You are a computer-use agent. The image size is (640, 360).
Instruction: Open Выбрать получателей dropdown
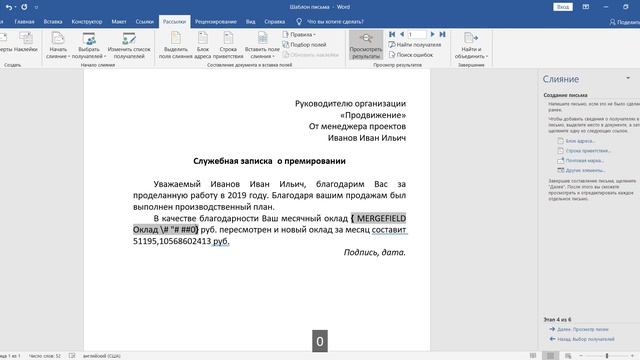89,45
